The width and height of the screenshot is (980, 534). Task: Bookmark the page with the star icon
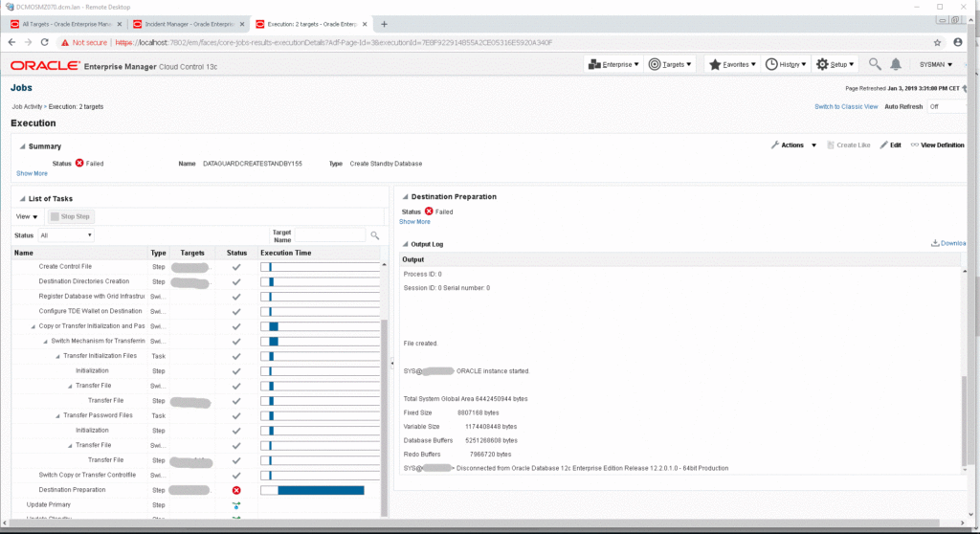point(938,42)
